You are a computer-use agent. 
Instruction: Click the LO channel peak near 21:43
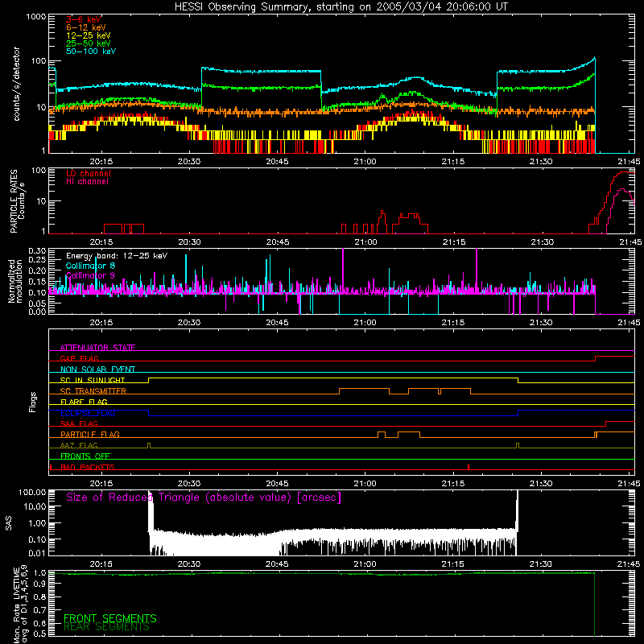pos(625,172)
